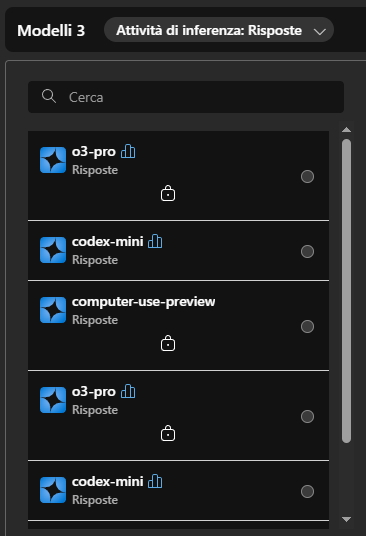Screen dimensions: 366x536
Task: Click the blue model logo of computer-use-preview
Action: [53, 310]
